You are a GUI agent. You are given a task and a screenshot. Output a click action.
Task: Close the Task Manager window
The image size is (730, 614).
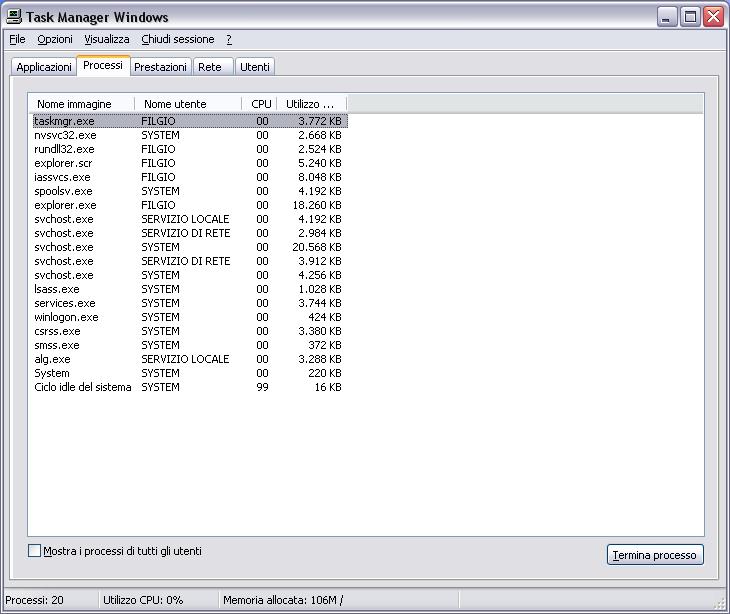pyautogui.click(x=713, y=17)
